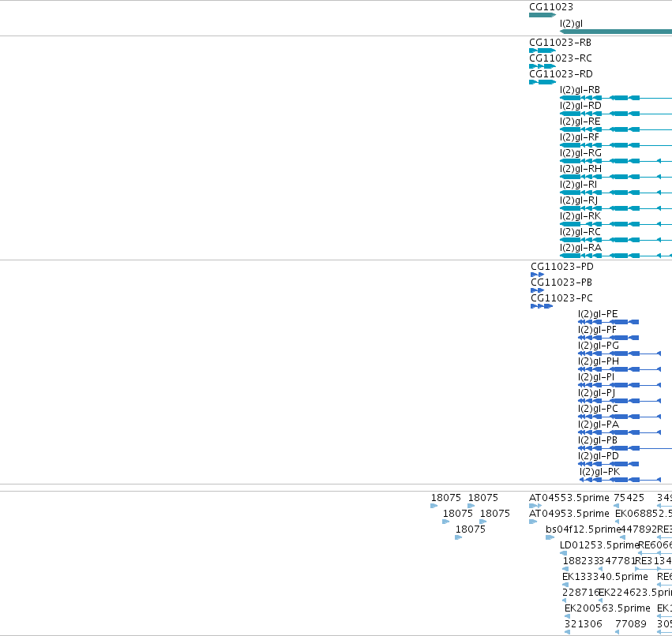Click the l(2)gl gene bar
672x636 pixels.
click(x=616, y=32)
